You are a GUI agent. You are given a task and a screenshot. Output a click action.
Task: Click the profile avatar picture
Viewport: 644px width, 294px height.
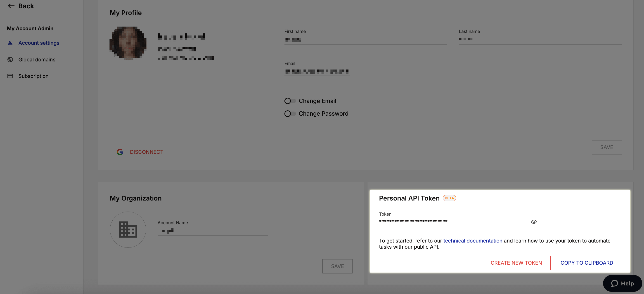[x=128, y=43]
